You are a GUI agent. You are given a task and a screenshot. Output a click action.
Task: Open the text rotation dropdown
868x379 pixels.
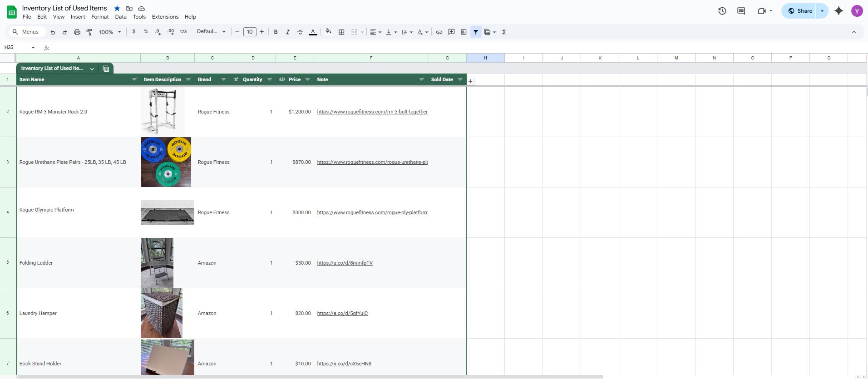pyautogui.click(x=423, y=32)
